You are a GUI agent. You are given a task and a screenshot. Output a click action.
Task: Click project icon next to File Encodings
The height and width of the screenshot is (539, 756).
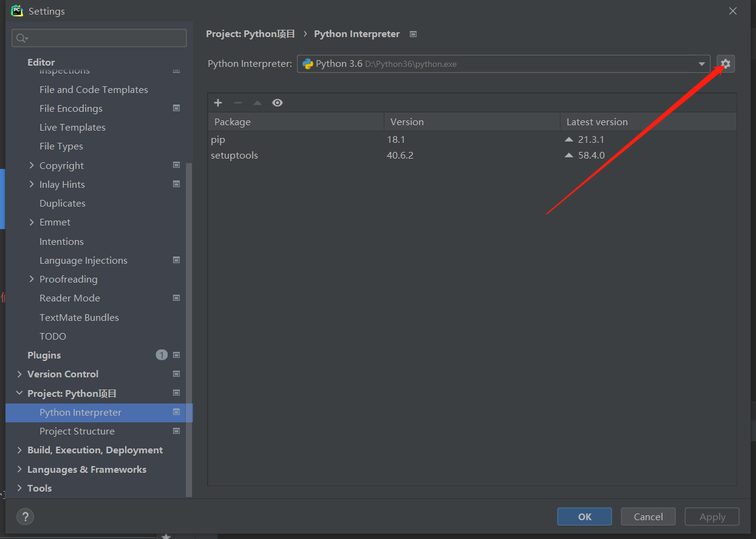[x=177, y=108]
